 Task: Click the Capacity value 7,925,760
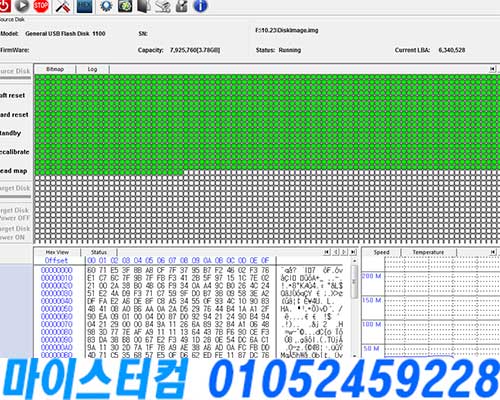click(195, 50)
